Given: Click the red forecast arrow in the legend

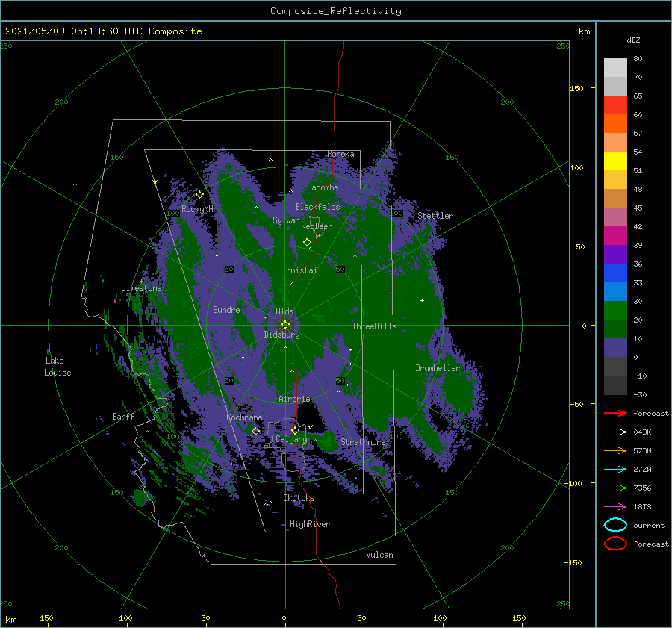Looking at the screenshot, I should tap(615, 413).
